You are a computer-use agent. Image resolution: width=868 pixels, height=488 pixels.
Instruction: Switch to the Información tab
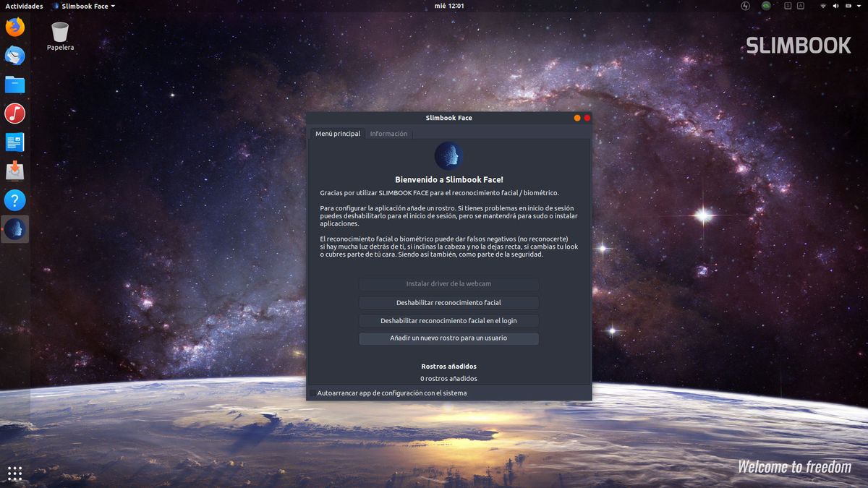click(388, 134)
